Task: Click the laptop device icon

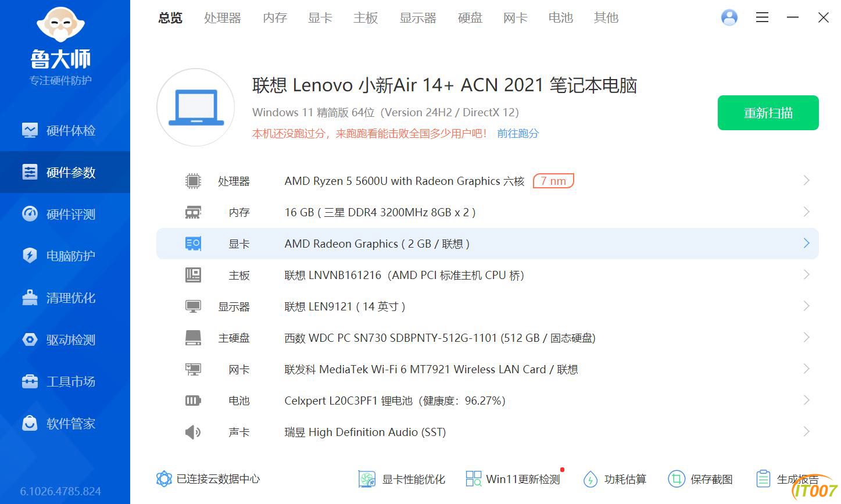Action: tap(196, 108)
